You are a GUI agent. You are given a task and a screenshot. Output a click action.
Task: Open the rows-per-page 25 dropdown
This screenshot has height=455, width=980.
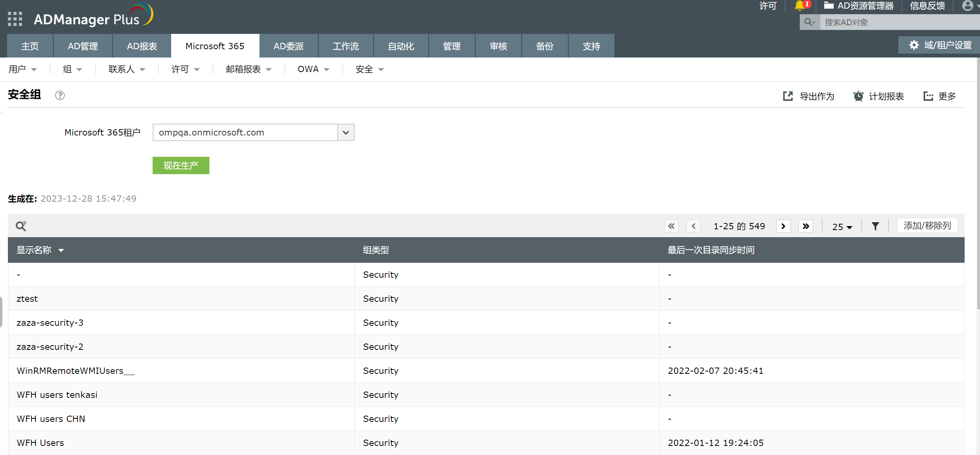(x=842, y=227)
